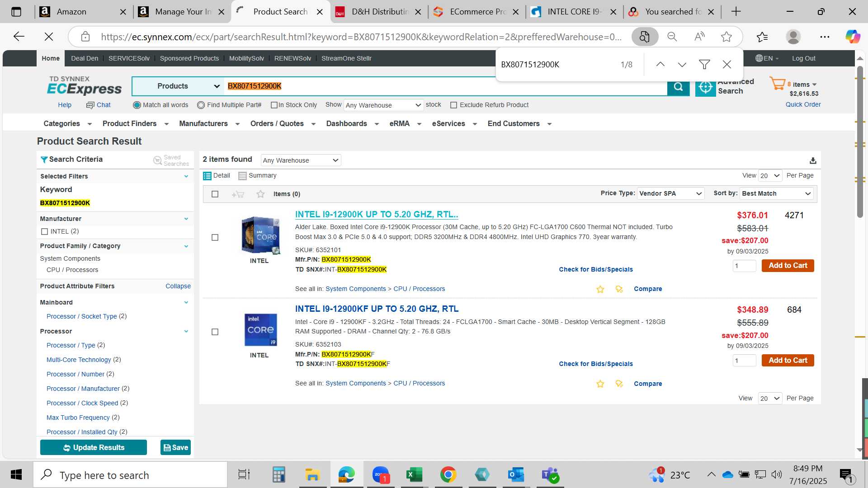Viewport: 868px width, 488px height.
Task: Check the i9-12900KF product checkbox
Action: (215, 332)
